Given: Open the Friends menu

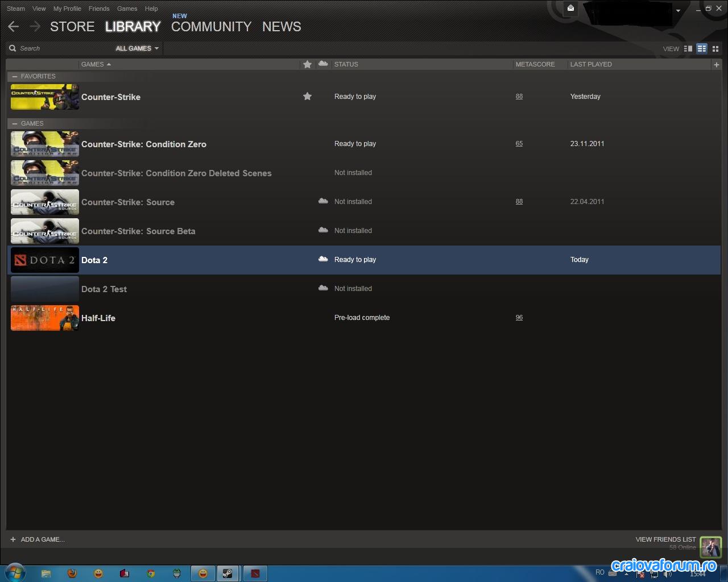Looking at the screenshot, I should pyautogui.click(x=99, y=9).
